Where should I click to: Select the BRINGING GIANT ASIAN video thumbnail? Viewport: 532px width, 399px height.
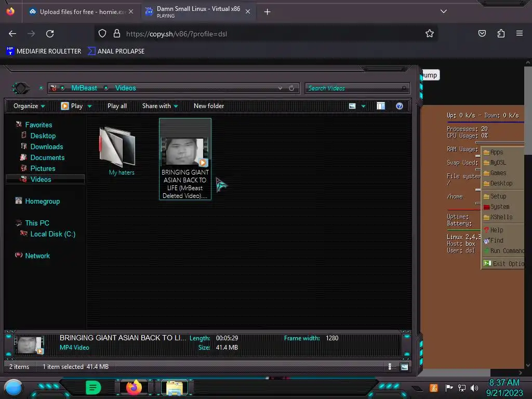tap(185, 151)
